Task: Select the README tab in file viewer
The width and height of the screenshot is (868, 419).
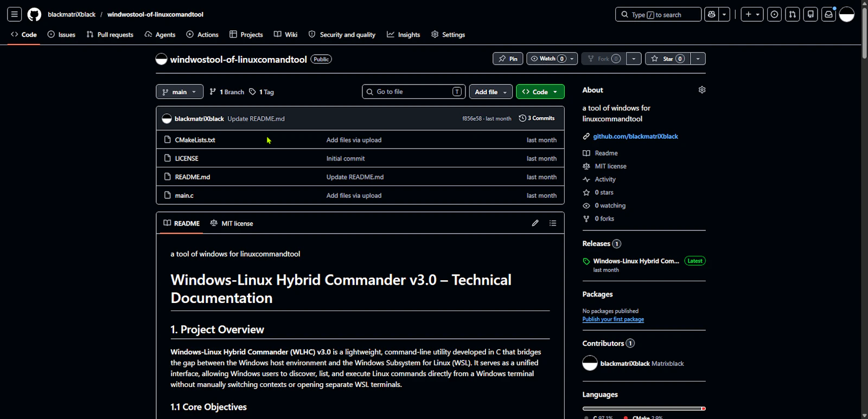Action: click(181, 223)
